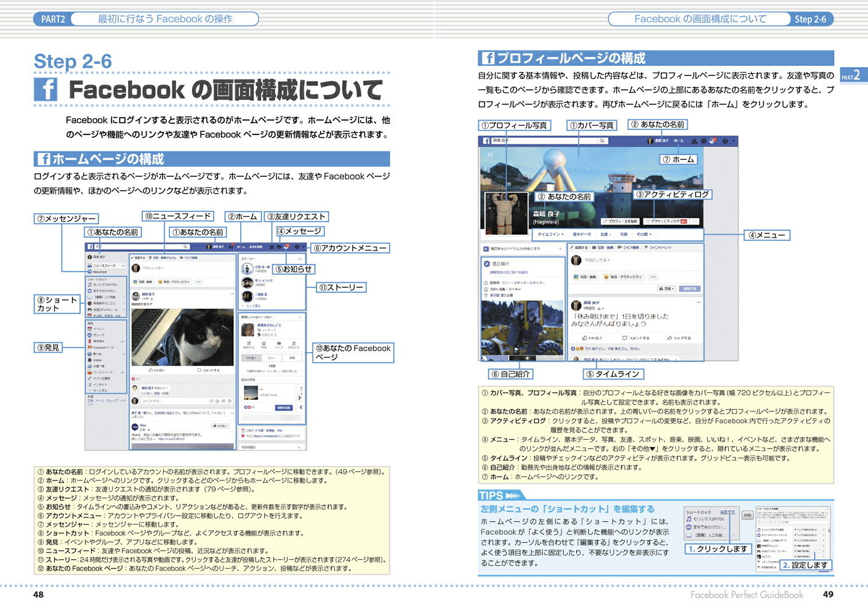The height and width of the screenshot is (616, 868).
Task: Click the blue 投稿する button in the profile composer
Action: coord(689,289)
